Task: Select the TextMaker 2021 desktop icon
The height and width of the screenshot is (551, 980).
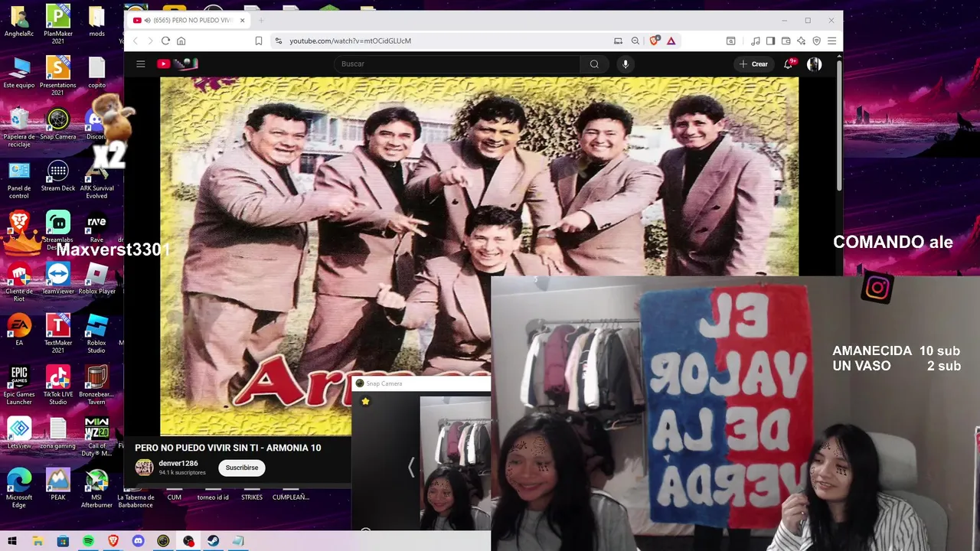Action: tap(58, 333)
